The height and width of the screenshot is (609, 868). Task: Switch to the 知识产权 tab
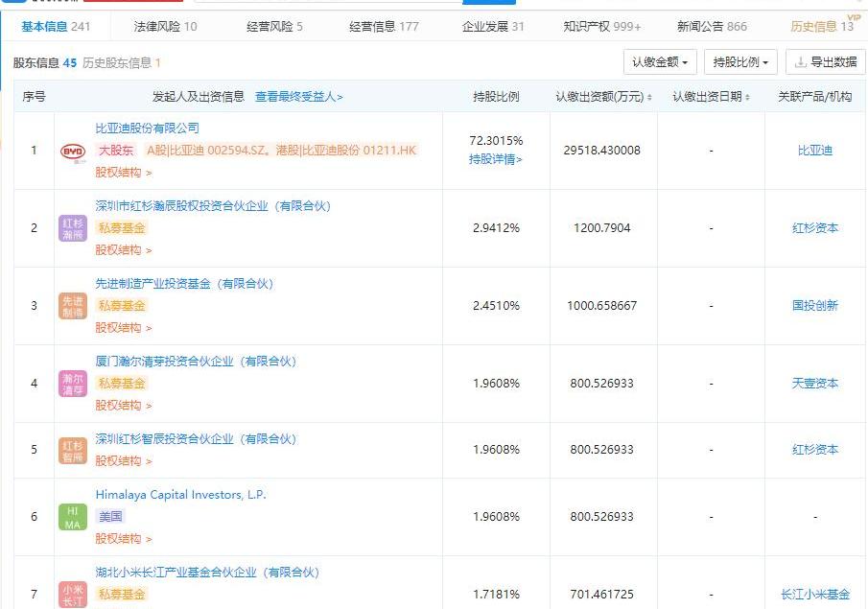[x=601, y=26]
